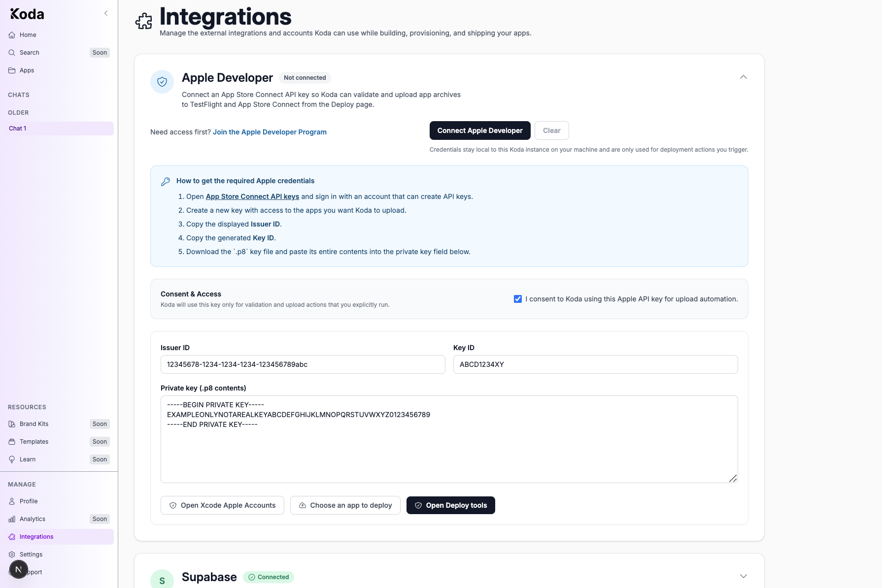This screenshot has height=588, width=882.
Task: Click shield icon in Open Deploy tools
Action: [418, 505]
